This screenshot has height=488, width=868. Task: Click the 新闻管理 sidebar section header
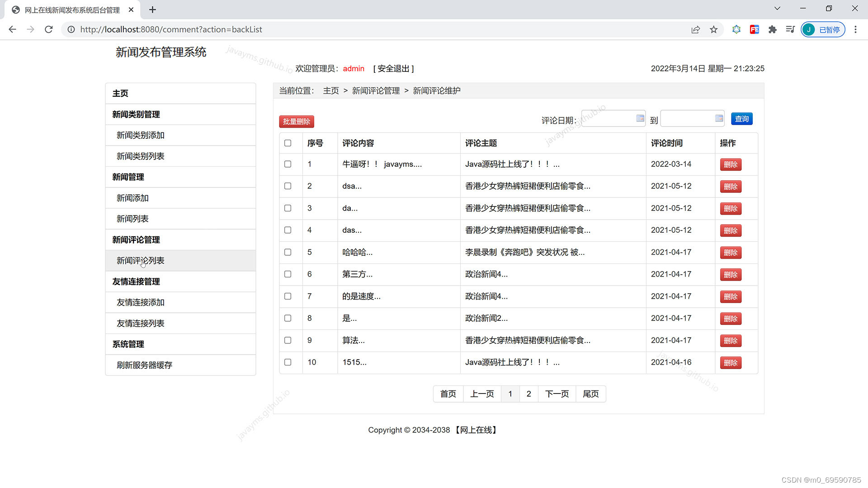[x=180, y=177]
